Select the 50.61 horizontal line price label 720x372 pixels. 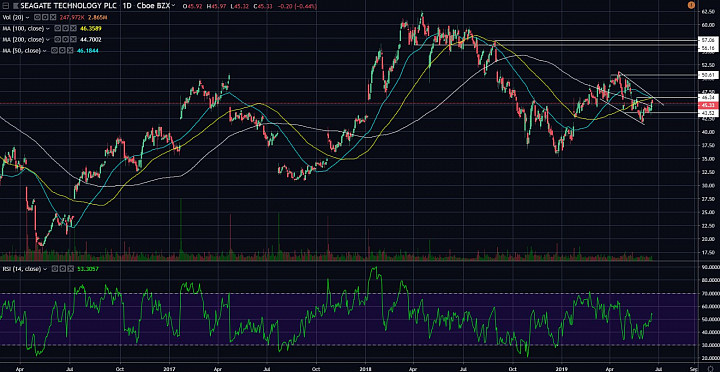(x=707, y=75)
